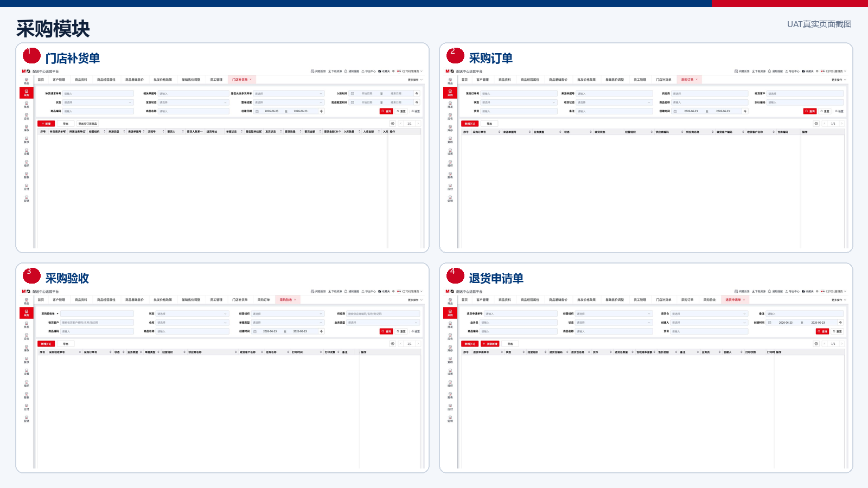Switch to 采购订单 tab in 退货申请单 screenshot
This screenshot has width=868, height=488.
click(x=687, y=300)
